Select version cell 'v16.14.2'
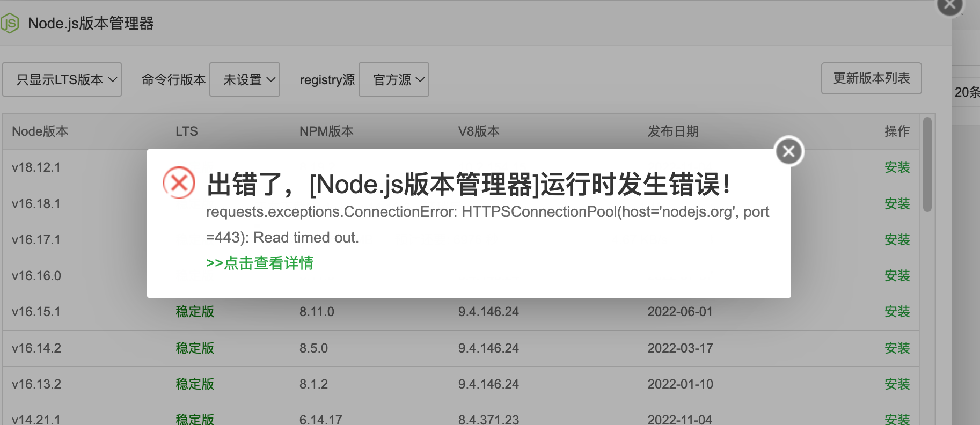The width and height of the screenshot is (980, 425). [x=36, y=348]
